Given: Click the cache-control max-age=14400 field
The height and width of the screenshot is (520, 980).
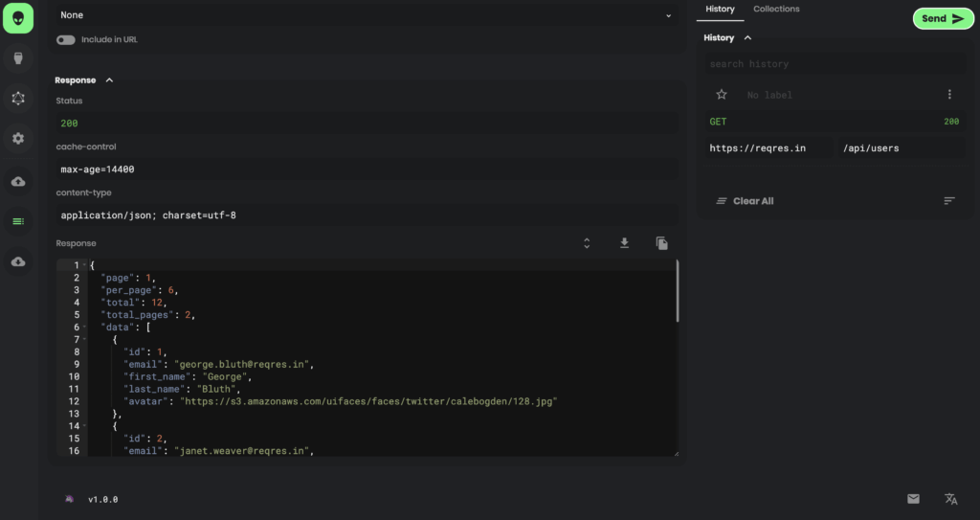Looking at the screenshot, I should (367, 170).
